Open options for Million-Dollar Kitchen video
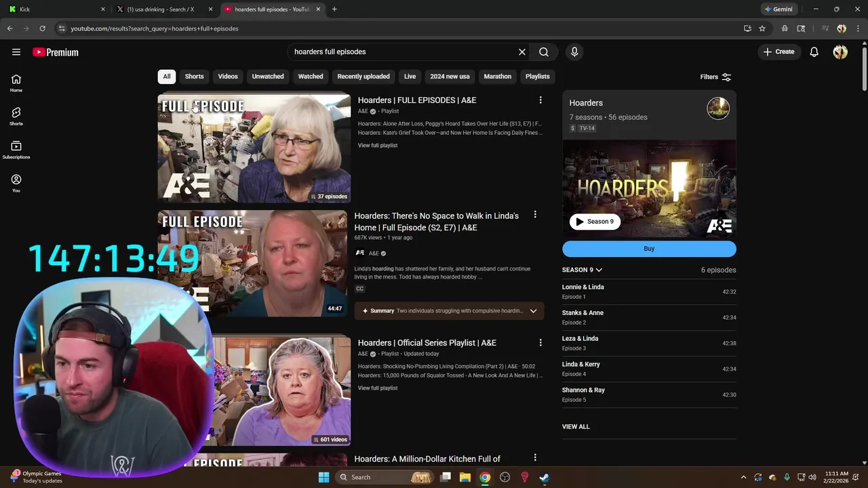The image size is (868, 488). 535,457
